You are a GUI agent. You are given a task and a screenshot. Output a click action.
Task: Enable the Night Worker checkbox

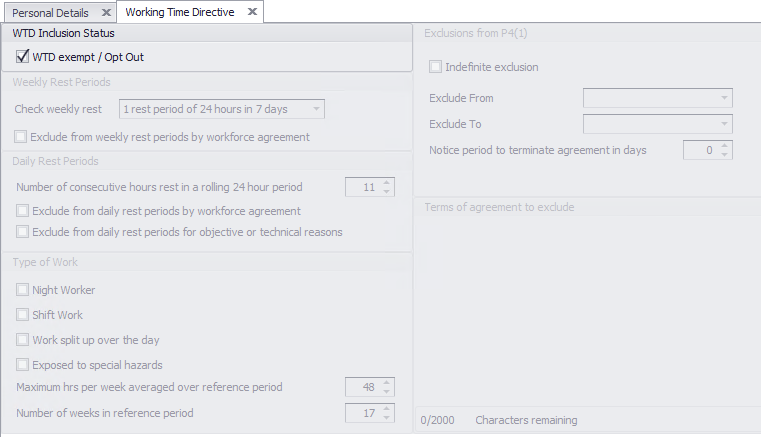(x=23, y=290)
